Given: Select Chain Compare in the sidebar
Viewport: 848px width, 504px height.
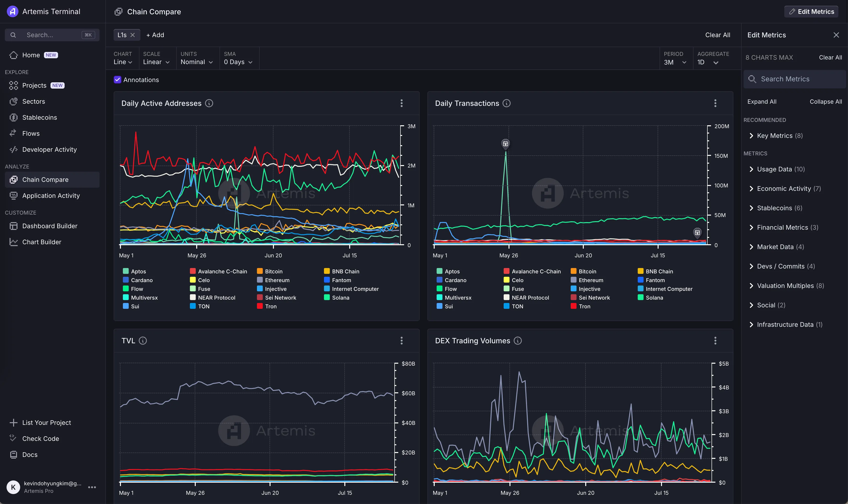Looking at the screenshot, I should point(52,180).
